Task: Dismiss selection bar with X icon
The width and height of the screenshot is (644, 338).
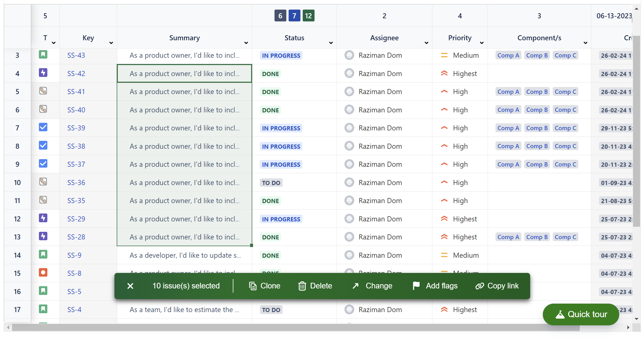Action: 130,286
